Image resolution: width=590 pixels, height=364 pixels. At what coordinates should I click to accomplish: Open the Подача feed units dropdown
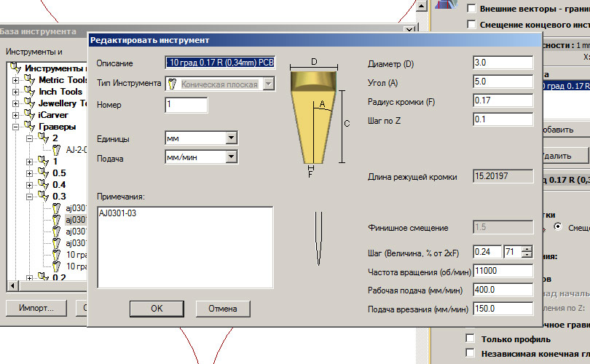tap(232, 157)
